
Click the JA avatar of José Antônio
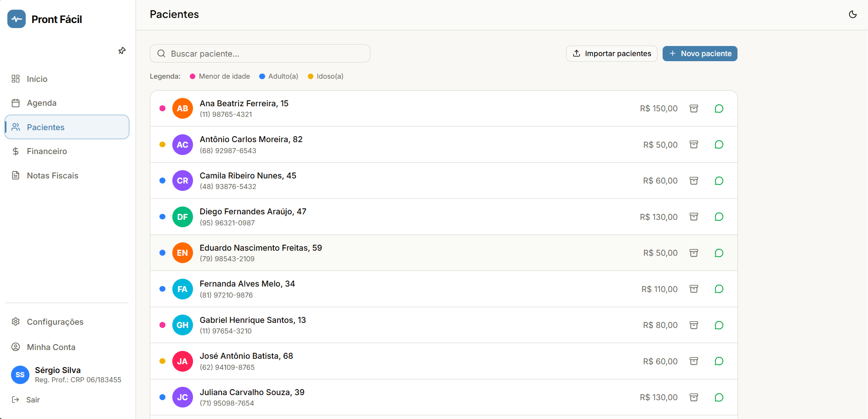coord(182,361)
